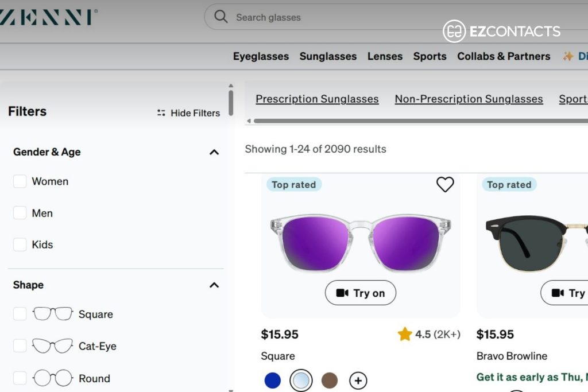Viewport: 588px width, 392px height.
Task: Enable the Cat-Eye shape checkbox
Action: (x=20, y=346)
